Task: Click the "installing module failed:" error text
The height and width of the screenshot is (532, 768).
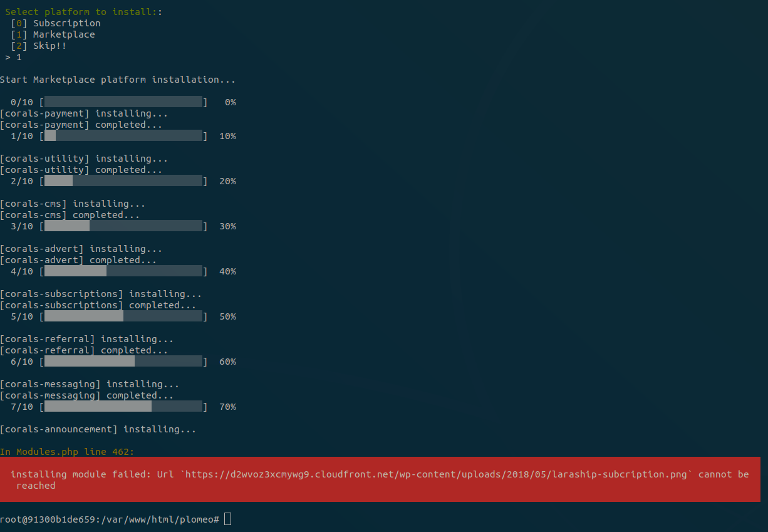Action: [x=81, y=474]
